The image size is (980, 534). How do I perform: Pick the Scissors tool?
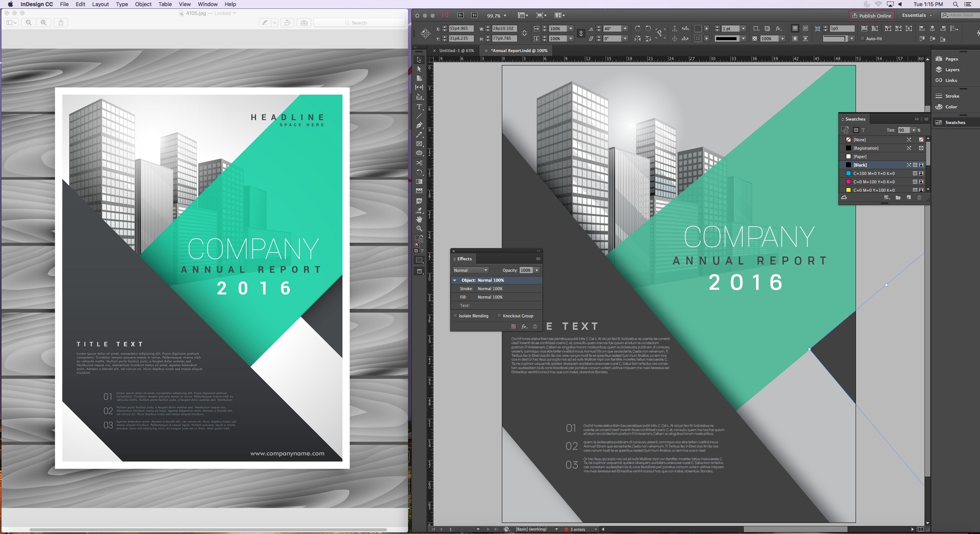419,163
